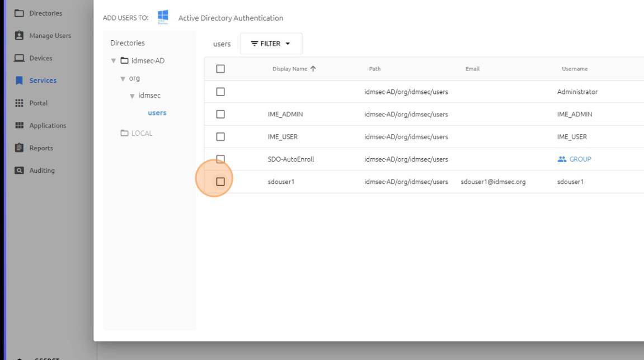
Task: Sort by the Path column header
Action: 374,69
